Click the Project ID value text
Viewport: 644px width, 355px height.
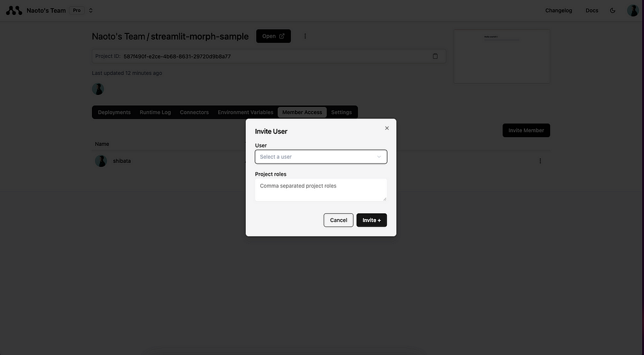177,57
